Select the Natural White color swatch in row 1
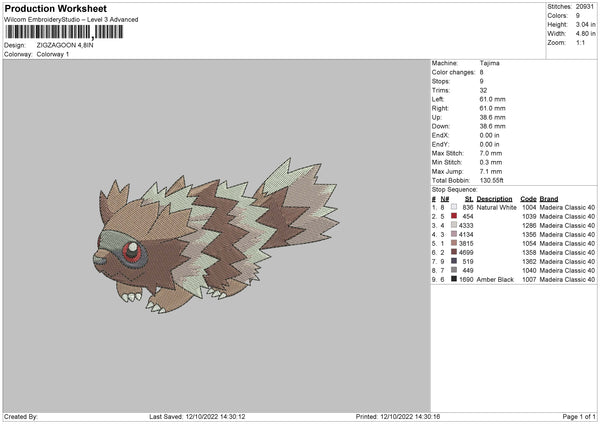 (x=454, y=207)
